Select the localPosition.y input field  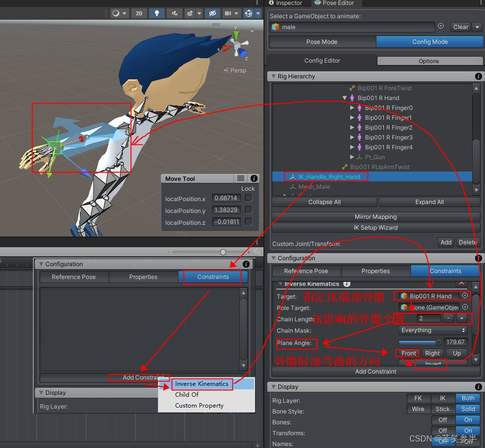pyautogui.click(x=226, y=209)
